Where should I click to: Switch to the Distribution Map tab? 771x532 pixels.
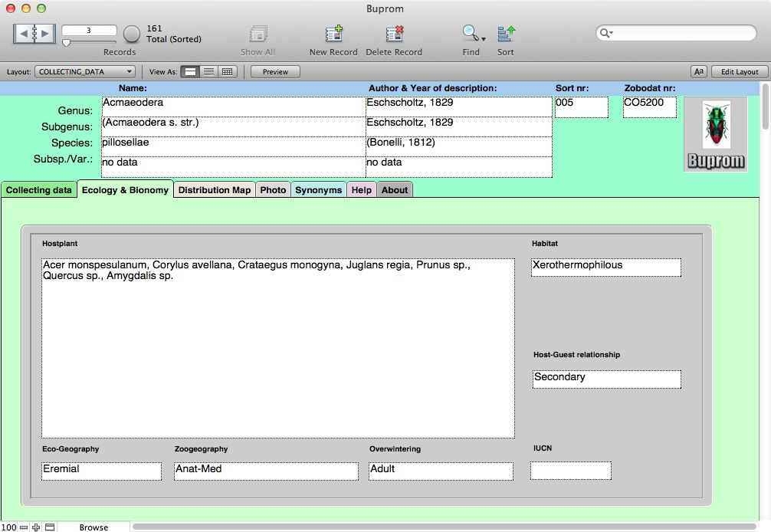pos(214,190)
